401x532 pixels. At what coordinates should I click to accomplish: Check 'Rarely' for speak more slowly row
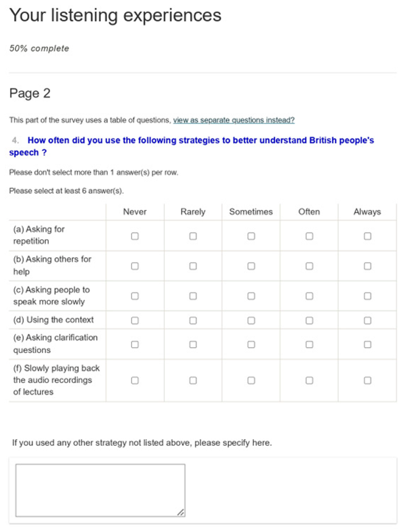pyautogui.click(x=193, y=296)
